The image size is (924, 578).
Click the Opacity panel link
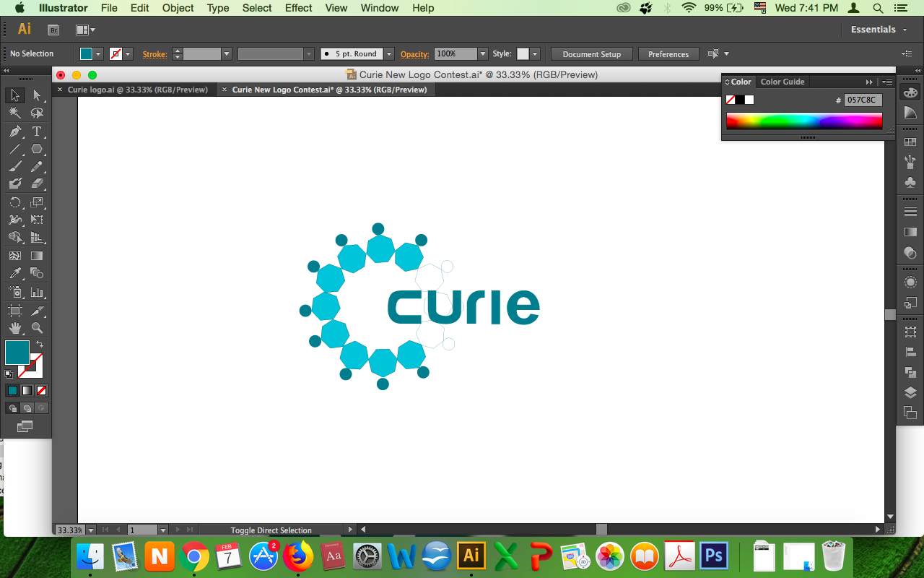(x=415, y=54)
